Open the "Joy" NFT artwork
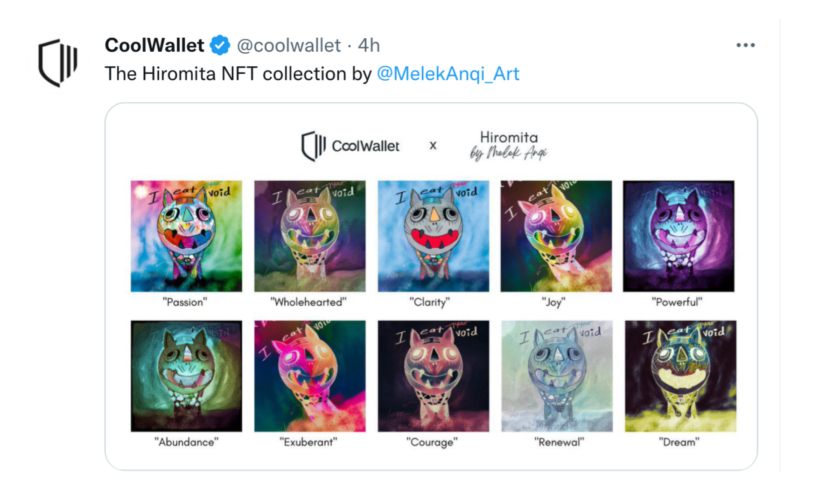Image resolution: width=840 pixels, height=504 pixels. point(556,236)
